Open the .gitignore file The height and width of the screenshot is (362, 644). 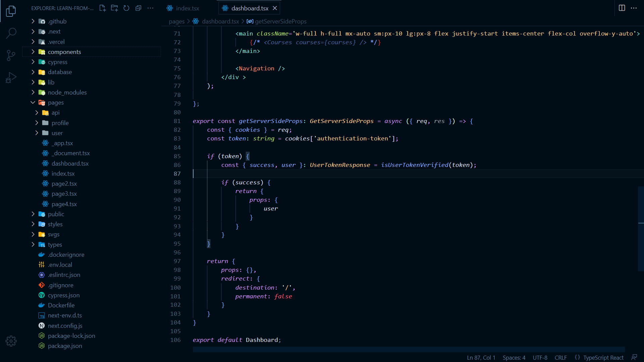pyautogui.click(x=92, y=285)
